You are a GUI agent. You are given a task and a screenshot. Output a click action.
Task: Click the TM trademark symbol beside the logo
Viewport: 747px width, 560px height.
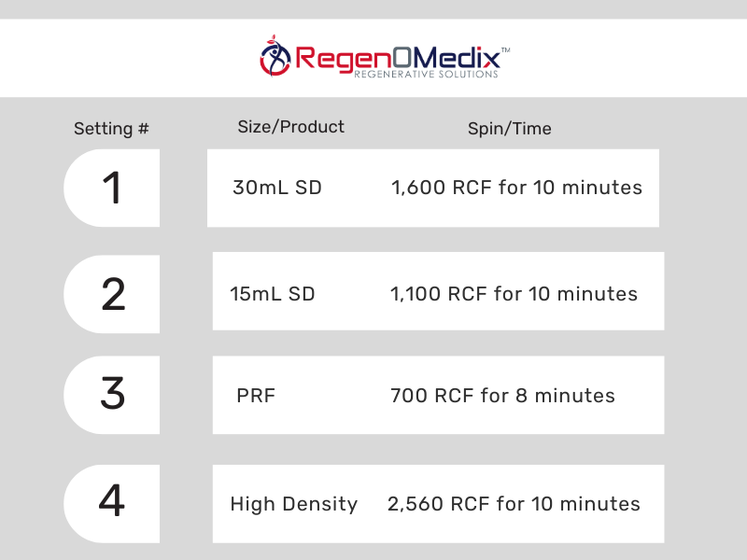click(505, 48)
